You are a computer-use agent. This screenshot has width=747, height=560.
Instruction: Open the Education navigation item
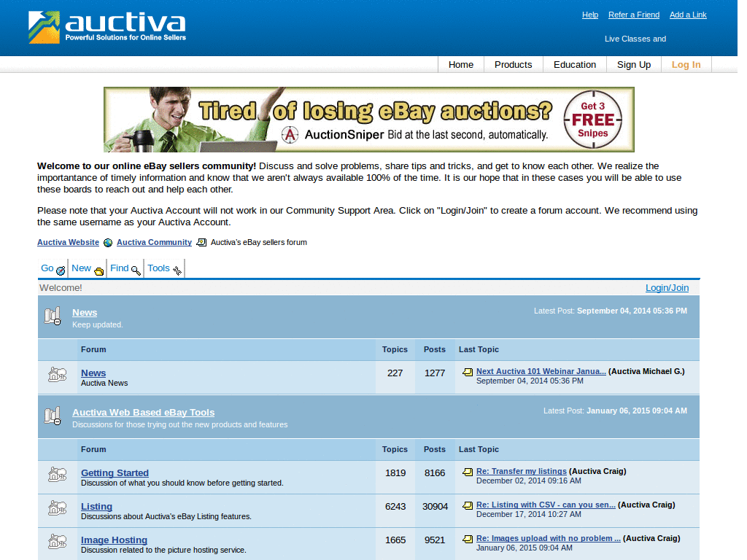click(575, 65)
